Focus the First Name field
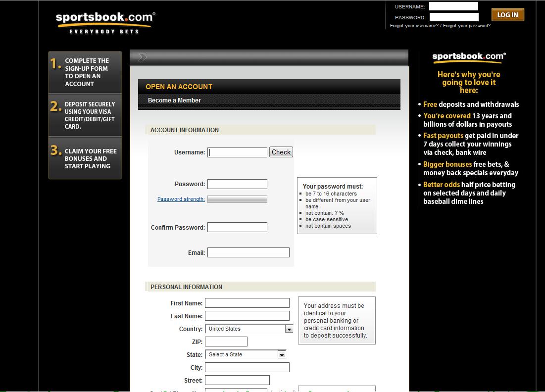Image resolution: width=545 pixels, height=392 pixels. tap(247, 303)
